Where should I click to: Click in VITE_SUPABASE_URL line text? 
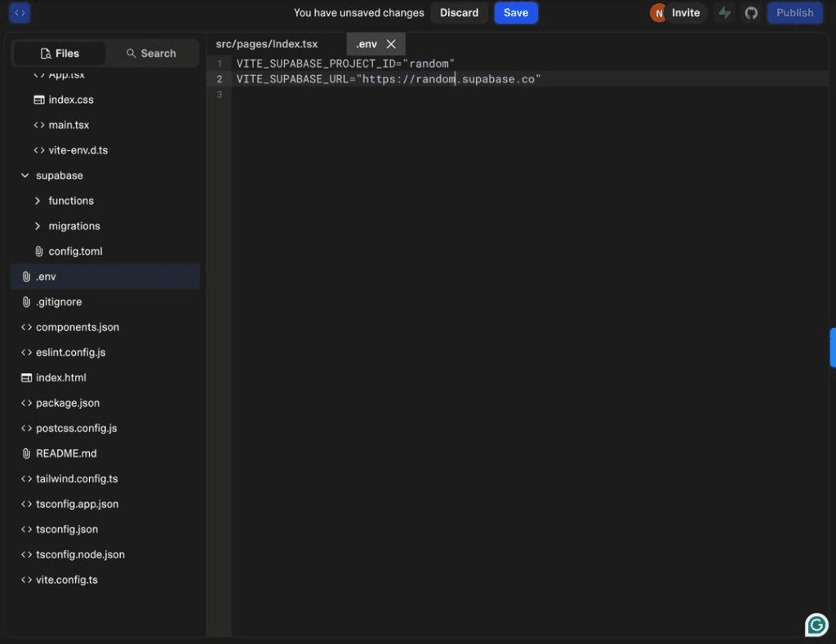click(x=388, y=79)
